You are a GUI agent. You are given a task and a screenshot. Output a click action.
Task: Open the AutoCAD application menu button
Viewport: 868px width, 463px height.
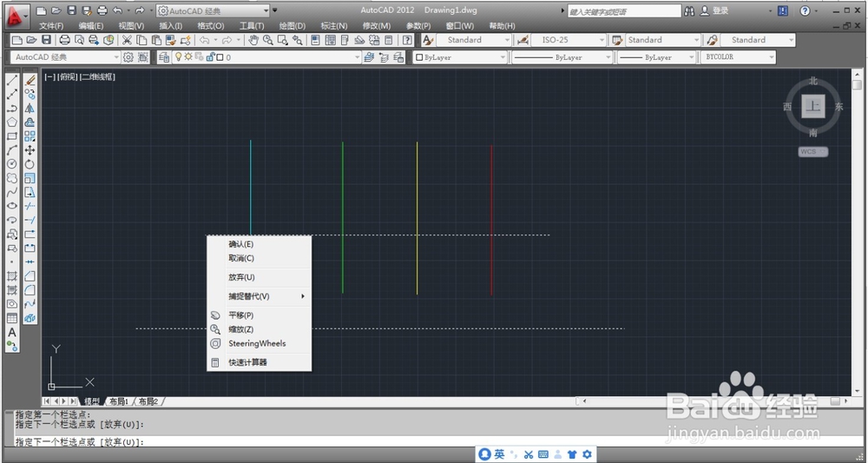click(x=17, y=16)
